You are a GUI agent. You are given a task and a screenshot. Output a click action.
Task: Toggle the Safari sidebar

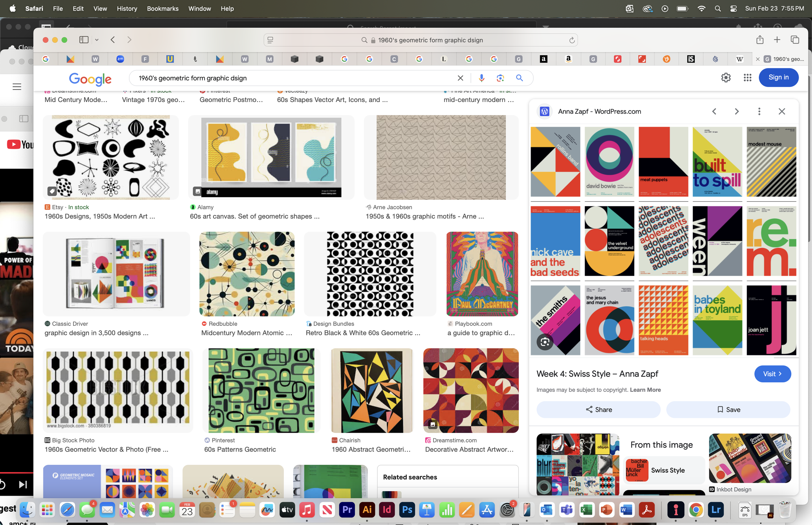pyautogui.click(x=84, y=40)
